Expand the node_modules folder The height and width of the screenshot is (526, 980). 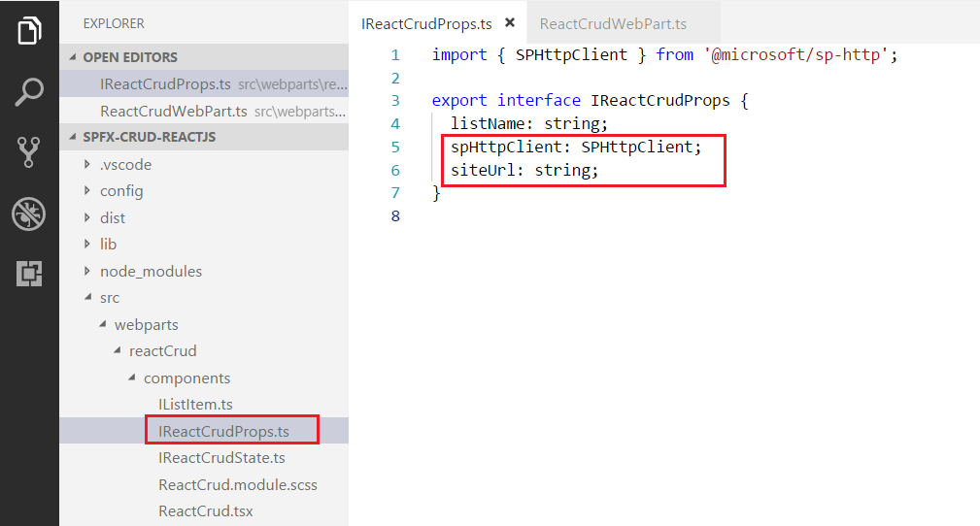click(x=151, y=271)
